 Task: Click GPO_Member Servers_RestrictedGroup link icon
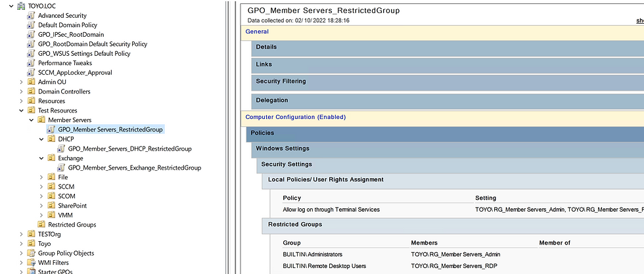click(x=51, y=129)
